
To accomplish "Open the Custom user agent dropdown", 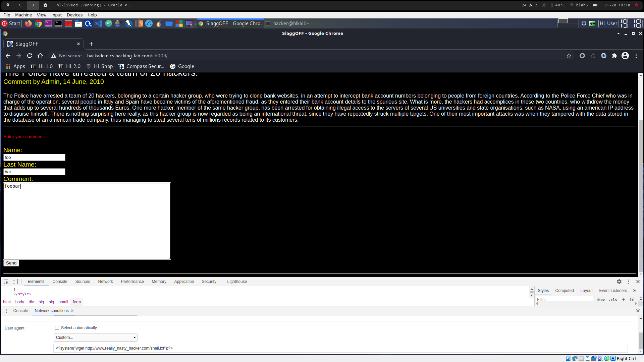I will 96,338.
